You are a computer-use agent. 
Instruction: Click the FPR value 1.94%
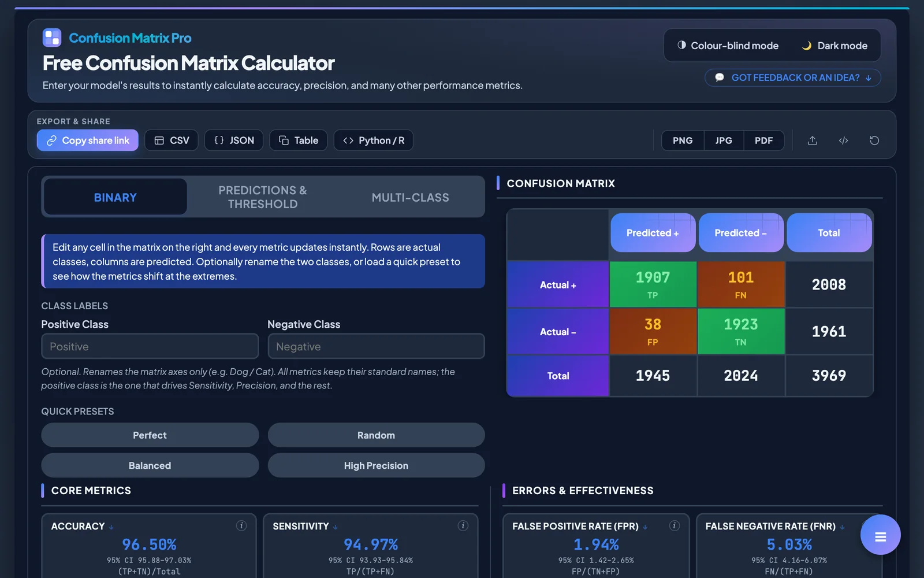(596, 544)
